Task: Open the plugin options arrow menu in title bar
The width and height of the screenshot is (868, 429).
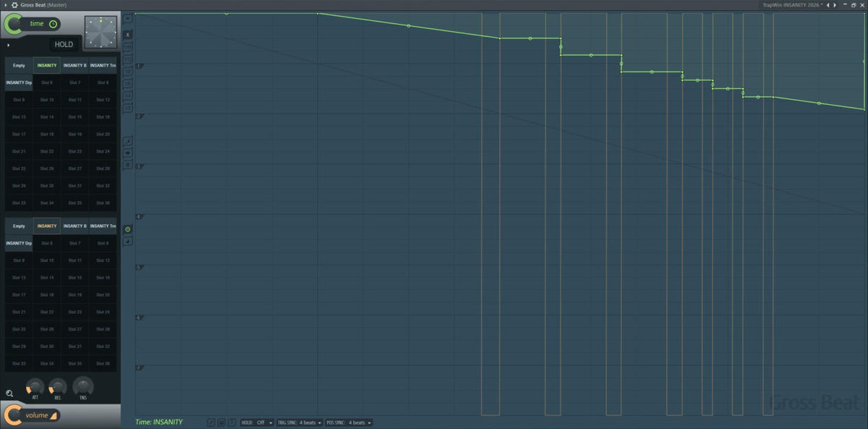Action: coord(5,4)
